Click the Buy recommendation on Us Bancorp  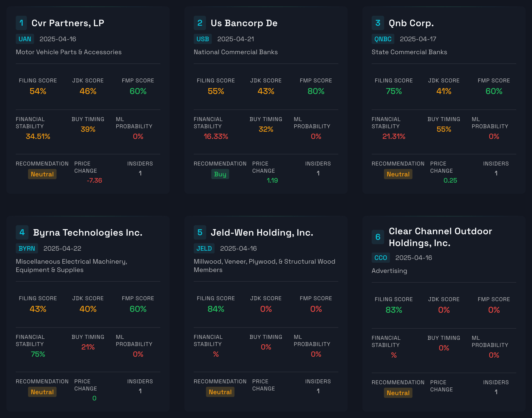[x=220, y=174]
